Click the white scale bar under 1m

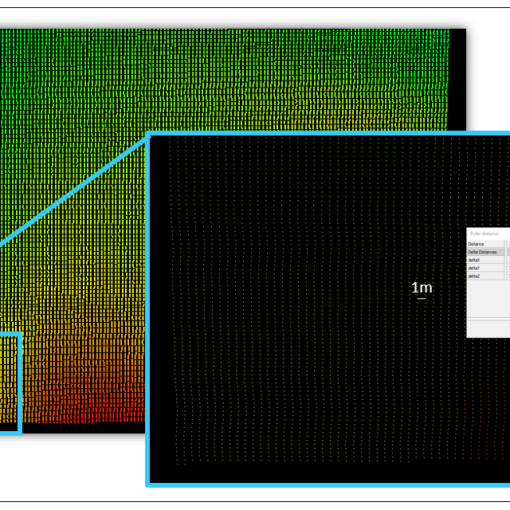[421, 298]
